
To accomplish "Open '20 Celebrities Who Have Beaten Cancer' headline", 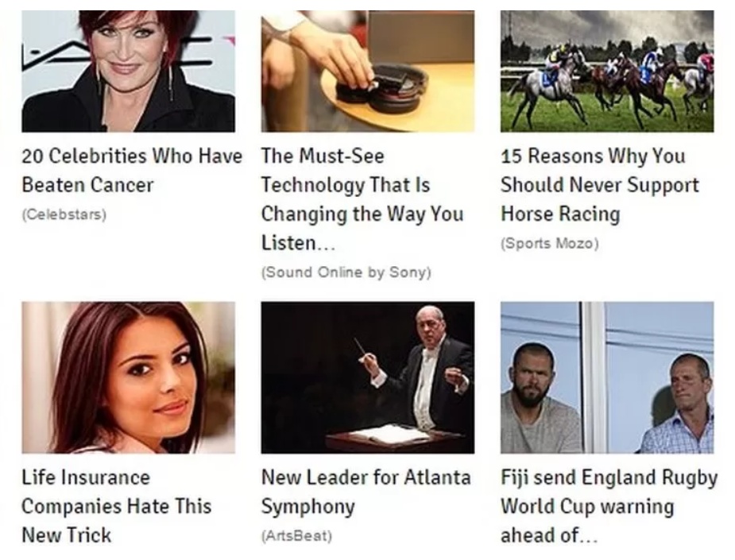I will [132, 170].
